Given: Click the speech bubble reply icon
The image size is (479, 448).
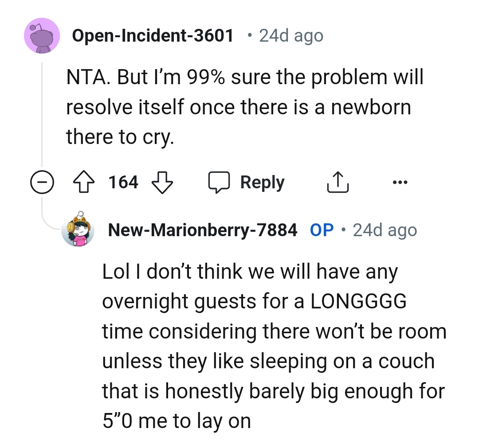Looking at the screenshot, I should click(220, 183).
